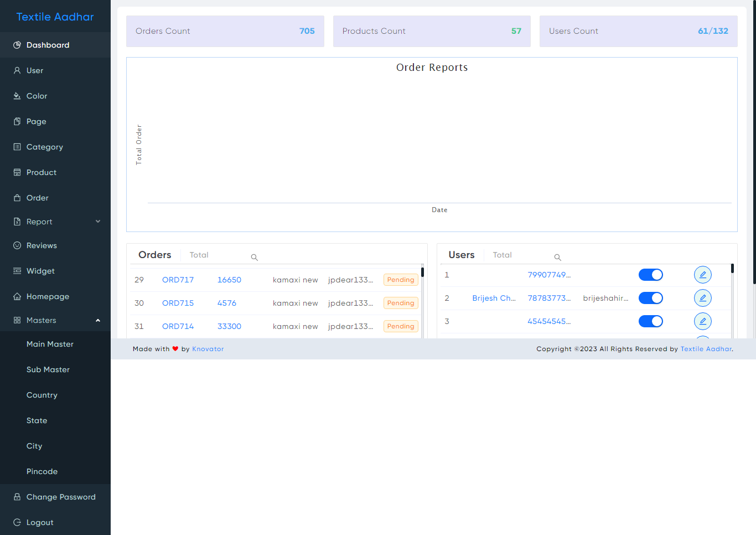Collapse the Masters submenu arrow

coord(98,320)
